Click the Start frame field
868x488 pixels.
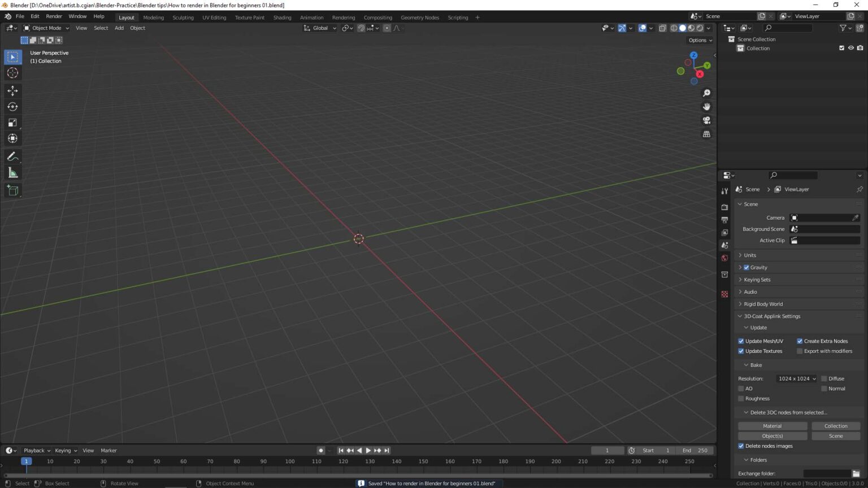[x=656, y=451]
